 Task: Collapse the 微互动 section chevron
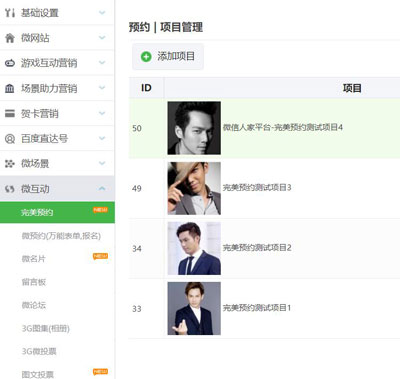[102, 189]
